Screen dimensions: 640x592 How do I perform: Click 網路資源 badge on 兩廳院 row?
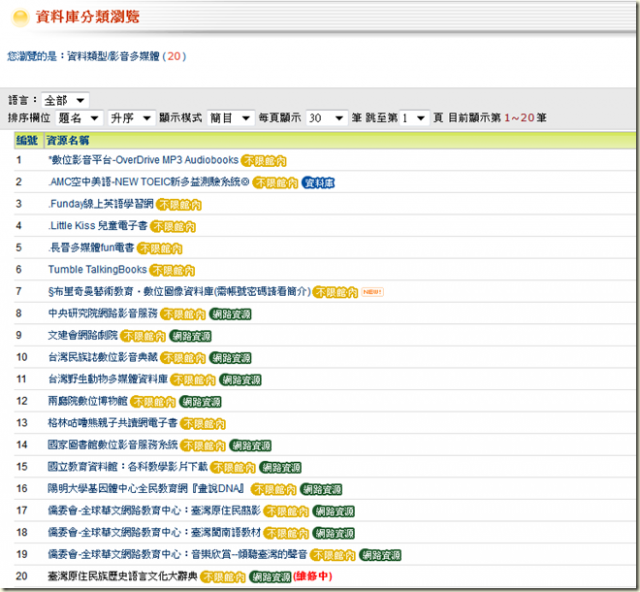(200, 402)
